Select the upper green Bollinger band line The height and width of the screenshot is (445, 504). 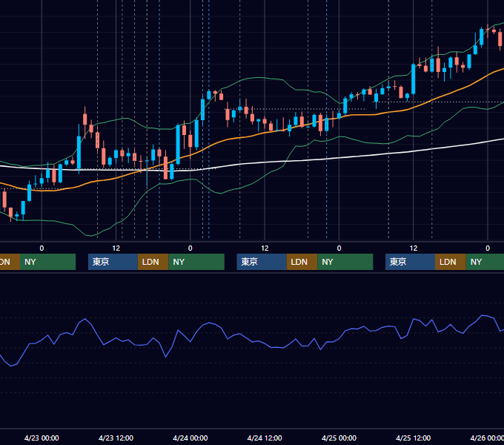point(257,77)
